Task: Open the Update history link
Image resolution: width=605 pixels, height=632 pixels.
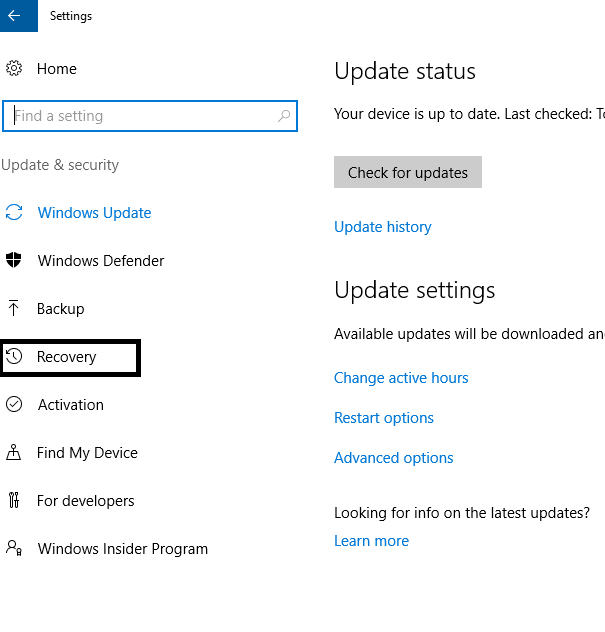Action: click(383, 227)
